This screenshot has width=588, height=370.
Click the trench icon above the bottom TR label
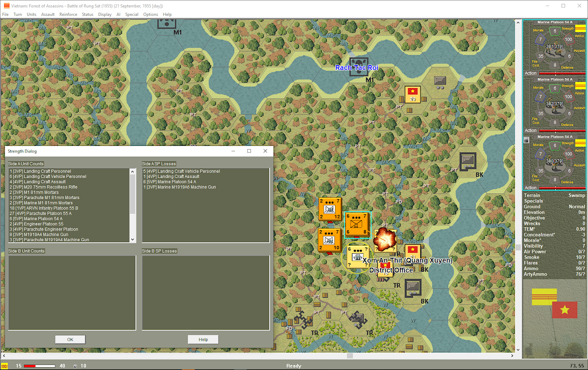(x=358, y=319)
